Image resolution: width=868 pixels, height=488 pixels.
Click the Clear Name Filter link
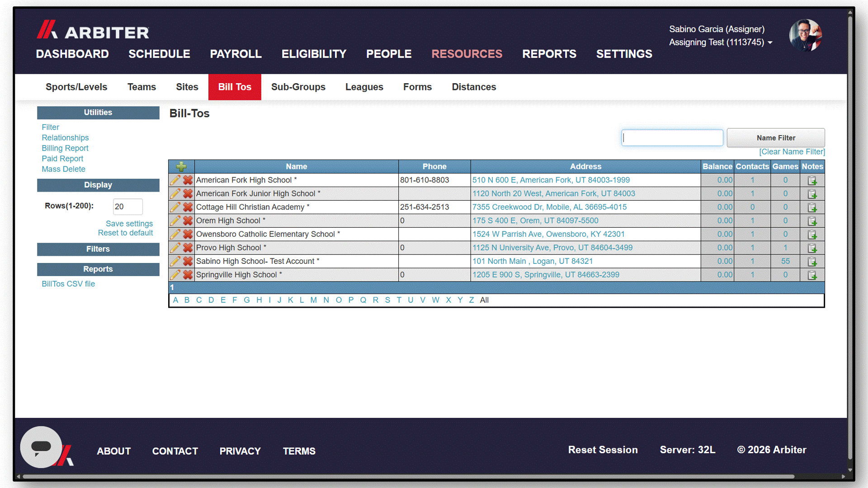click(792, 152)
